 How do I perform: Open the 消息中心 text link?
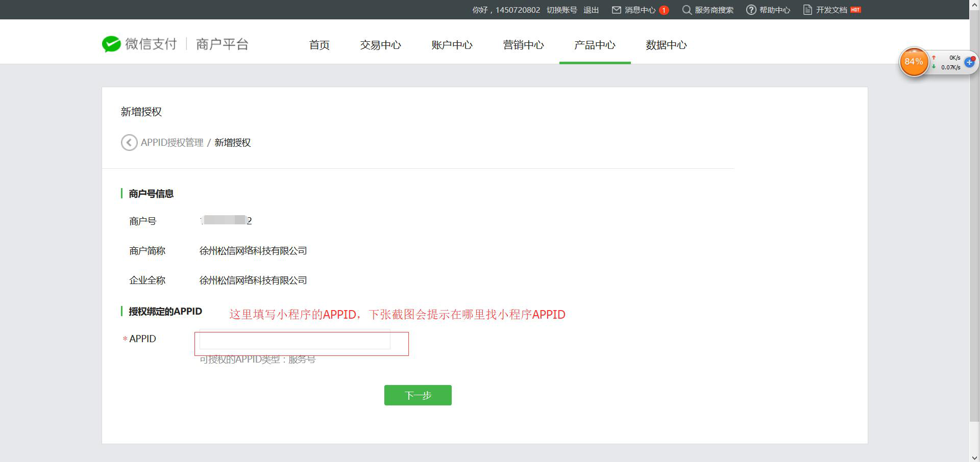pyautogui.click(x=640, y=10)
